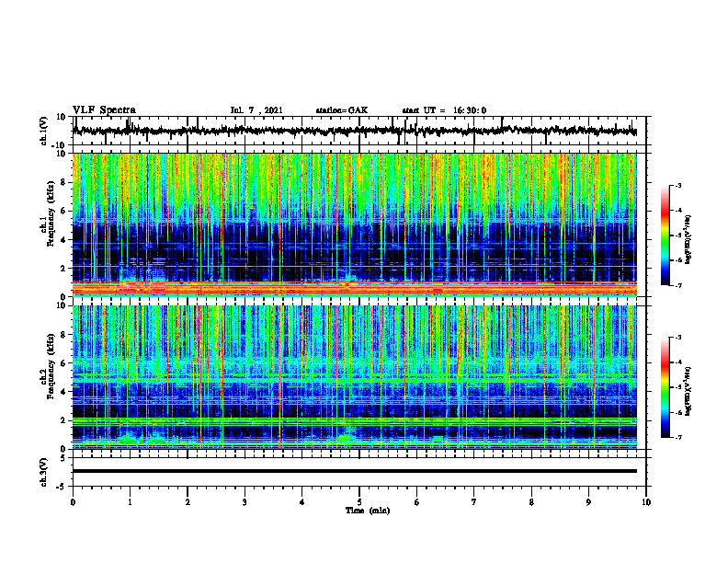Click time axis tick label '5'
The width and height of the screenshot is (728, 563).
(359, 502)
